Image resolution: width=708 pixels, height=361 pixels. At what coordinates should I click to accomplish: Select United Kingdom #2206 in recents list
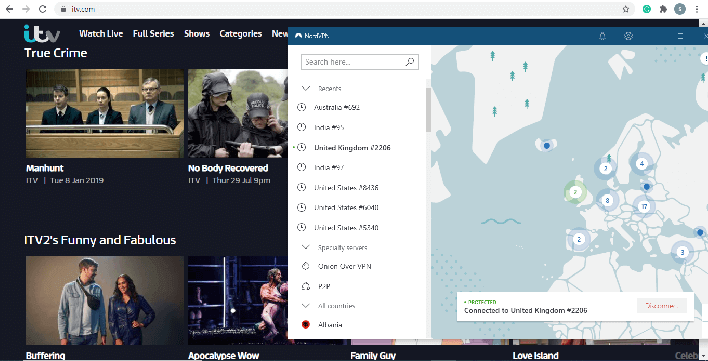[352, 148]
